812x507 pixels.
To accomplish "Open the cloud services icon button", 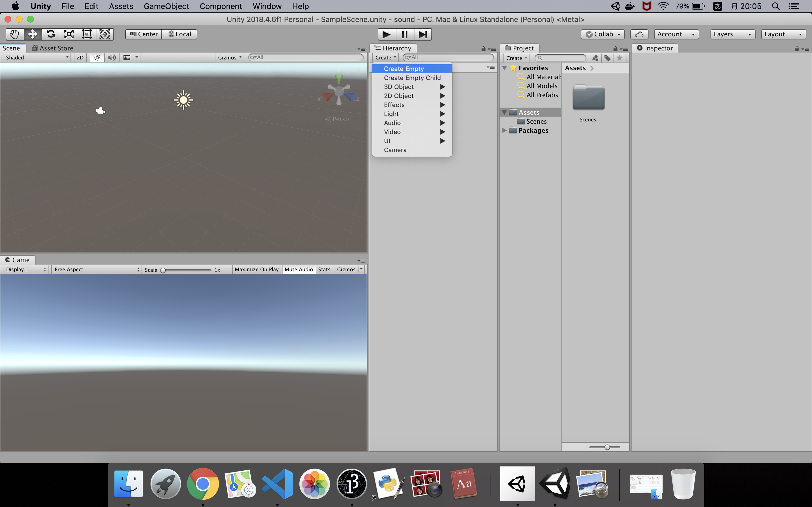I will tap(639, 34).
